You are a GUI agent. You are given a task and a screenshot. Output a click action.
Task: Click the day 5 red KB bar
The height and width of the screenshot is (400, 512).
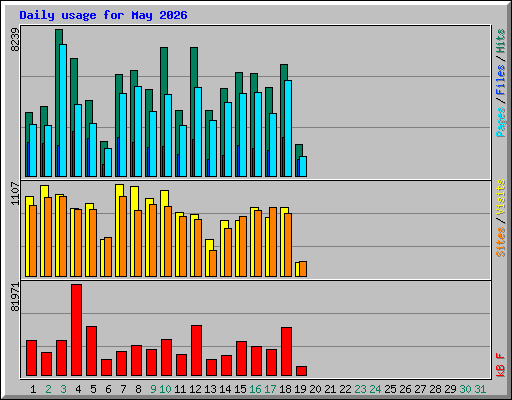click(91, 351)
